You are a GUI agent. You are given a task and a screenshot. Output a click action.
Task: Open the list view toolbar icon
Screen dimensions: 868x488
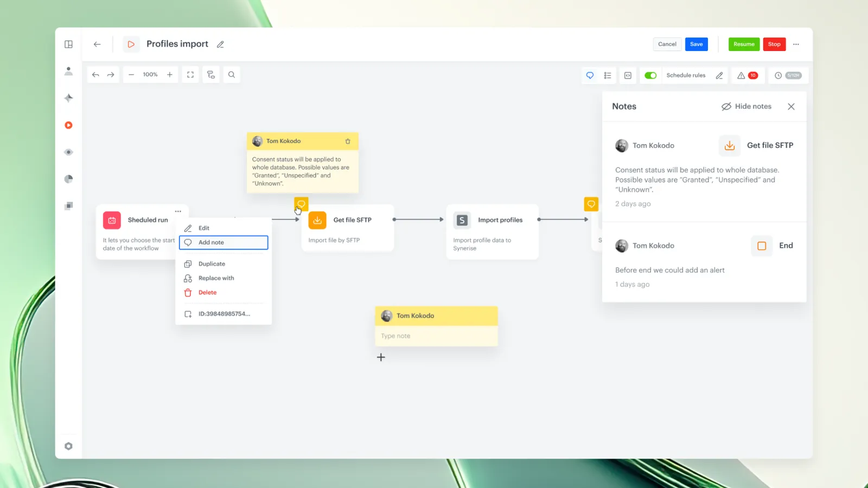(x=608, y=75)
